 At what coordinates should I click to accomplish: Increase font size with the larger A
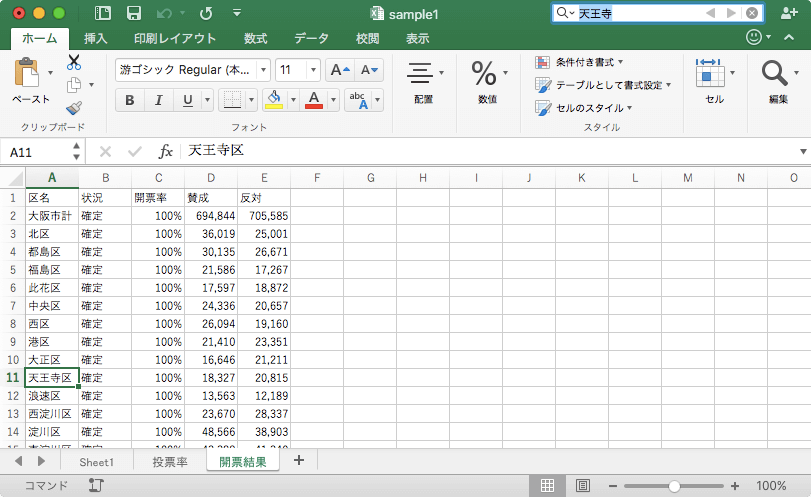pos(340,70)
